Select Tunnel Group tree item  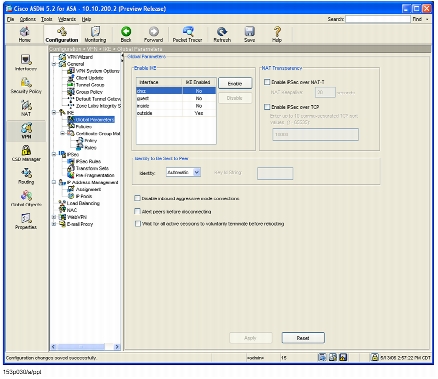click(90, 85)
